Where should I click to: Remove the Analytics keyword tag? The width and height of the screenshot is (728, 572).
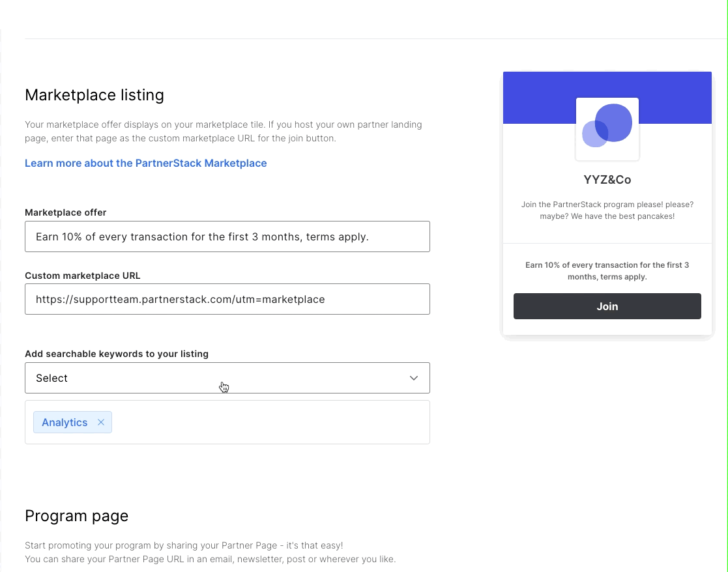pyautogui.click(x=101, y=422)
